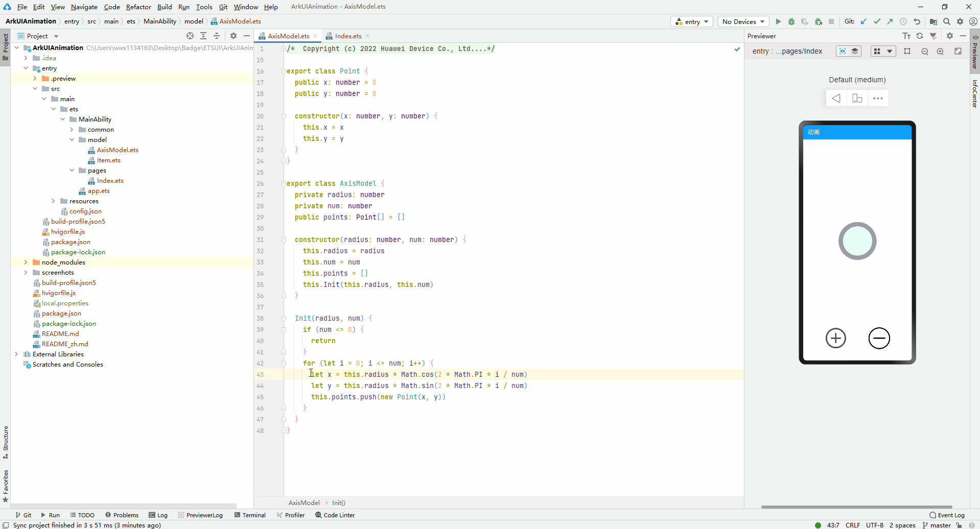Image resolution: width=980 pixels, height=529 pixels.
Task: Expand the .idea folder
Action: click(x=26, y=58)
